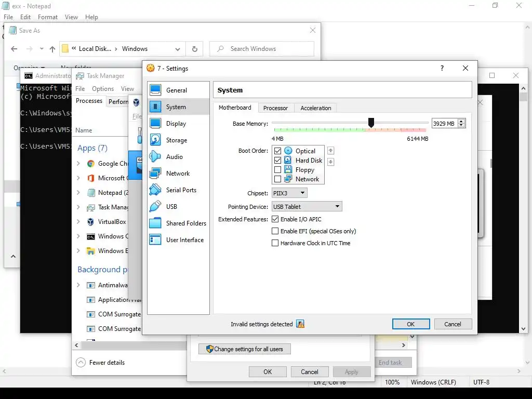Open the USB settings icon
Screen dimensions: 532x399
(155, 207)
